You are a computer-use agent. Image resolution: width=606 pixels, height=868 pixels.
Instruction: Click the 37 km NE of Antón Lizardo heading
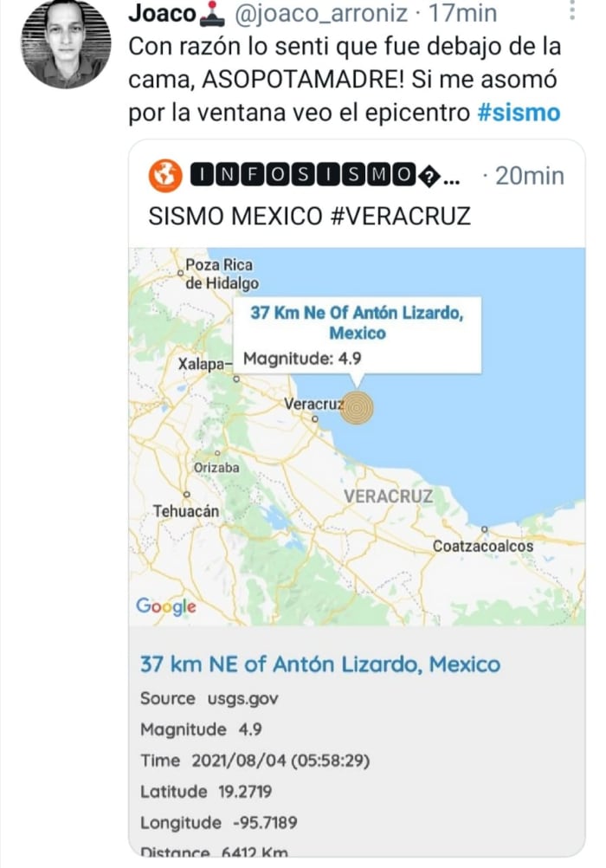pyautogui.click(x=320, y=664)
